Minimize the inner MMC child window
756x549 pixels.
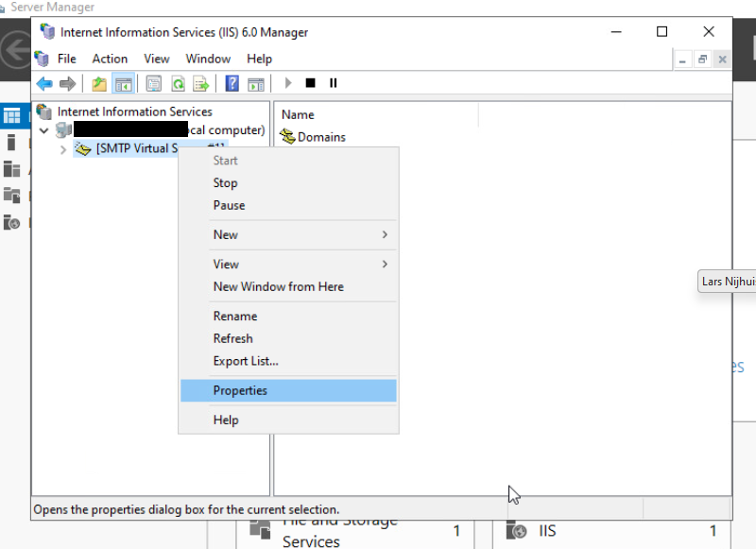(x=682, y=60)
